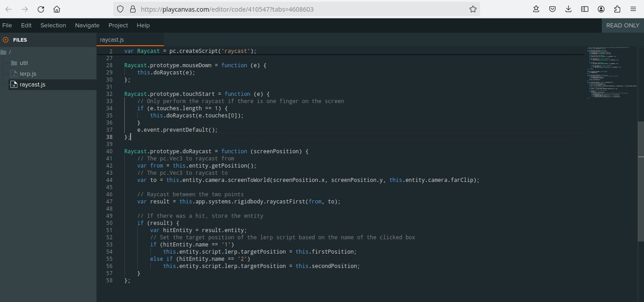
Task: Open the bookmarks tray icon
Action: point(536,9)
